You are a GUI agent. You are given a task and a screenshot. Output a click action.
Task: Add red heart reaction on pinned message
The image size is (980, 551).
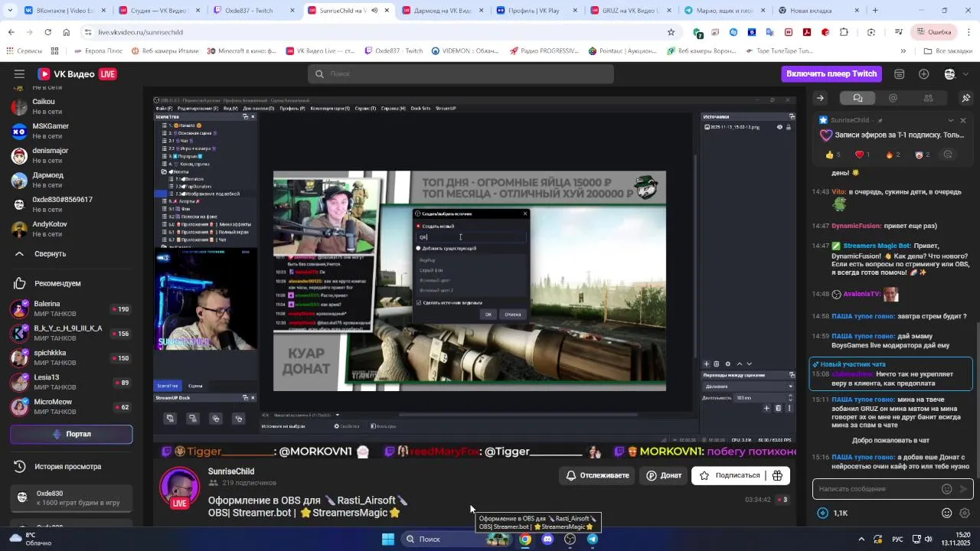pyautogui.click(x=862, y=155)
